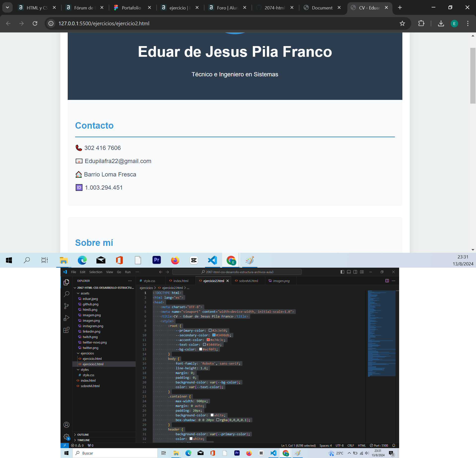Open the Chrome profile avatar E

[x=454, y=24]
